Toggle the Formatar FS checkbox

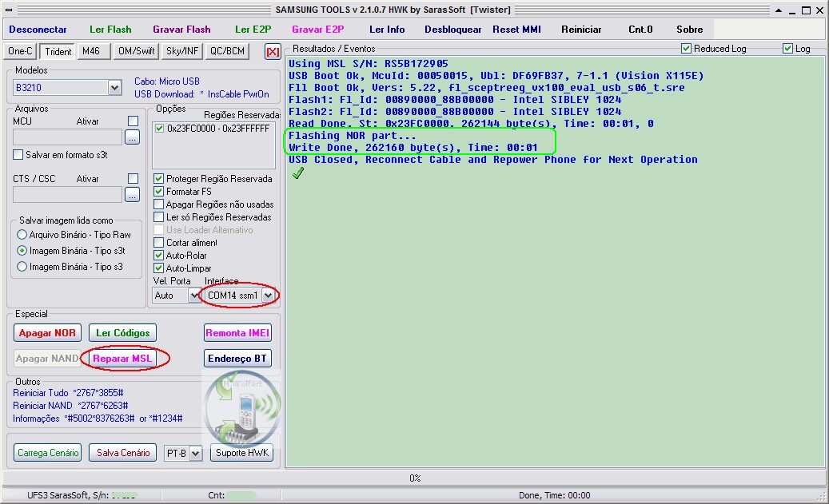click(158, 191)
